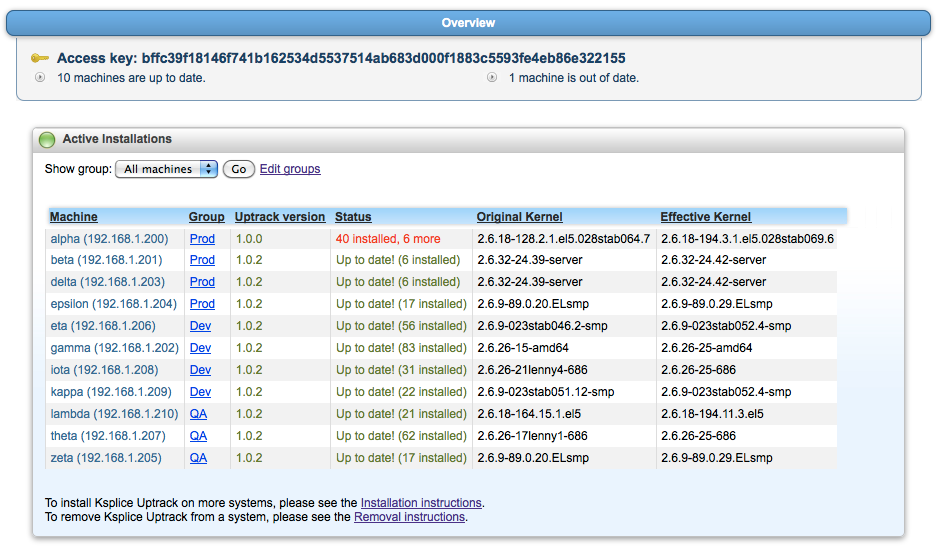The width and height of the screenshot is (938, 551).
Task: Click the Go button
Action: click(x=239, y=169)
